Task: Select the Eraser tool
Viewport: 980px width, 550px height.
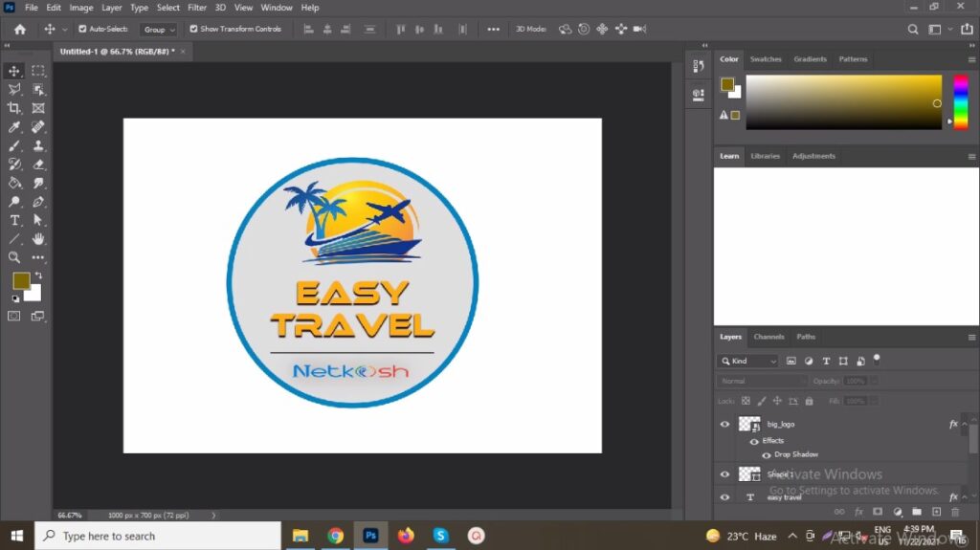Action: [x=38, y=165]
